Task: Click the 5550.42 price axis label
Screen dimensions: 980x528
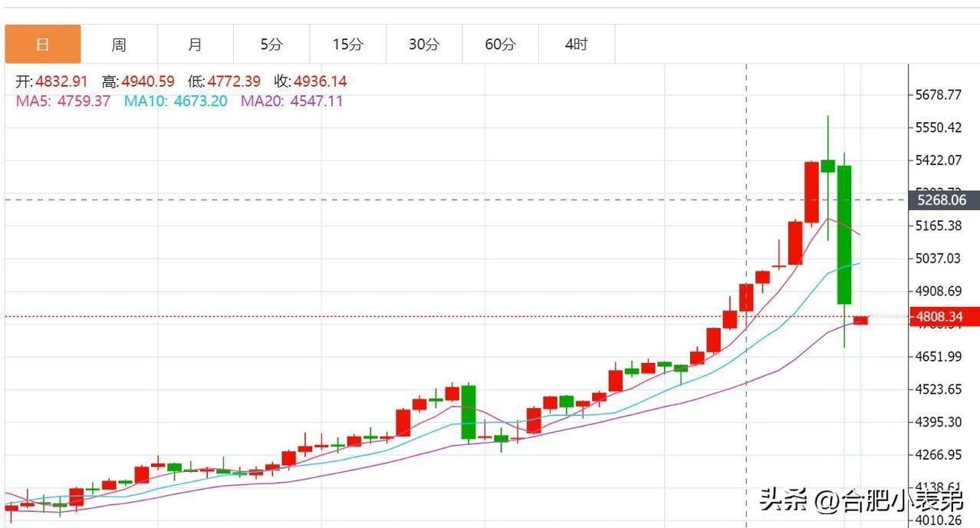Action: click(x=939, y=127)
